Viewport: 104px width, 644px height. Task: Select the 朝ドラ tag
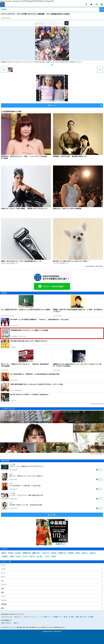4,553
